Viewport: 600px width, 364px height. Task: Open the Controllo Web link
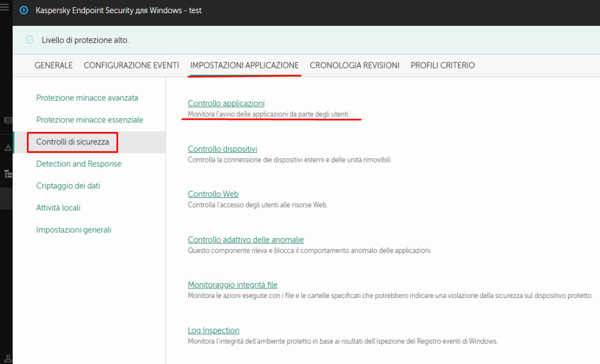213,194
